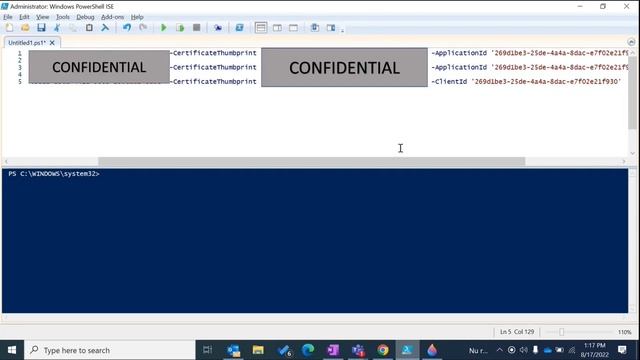The height and width of the screenshot is (360, 640).
Task: Click -CertificateThumbprint on line 3
Action: [x=213, y=67]
